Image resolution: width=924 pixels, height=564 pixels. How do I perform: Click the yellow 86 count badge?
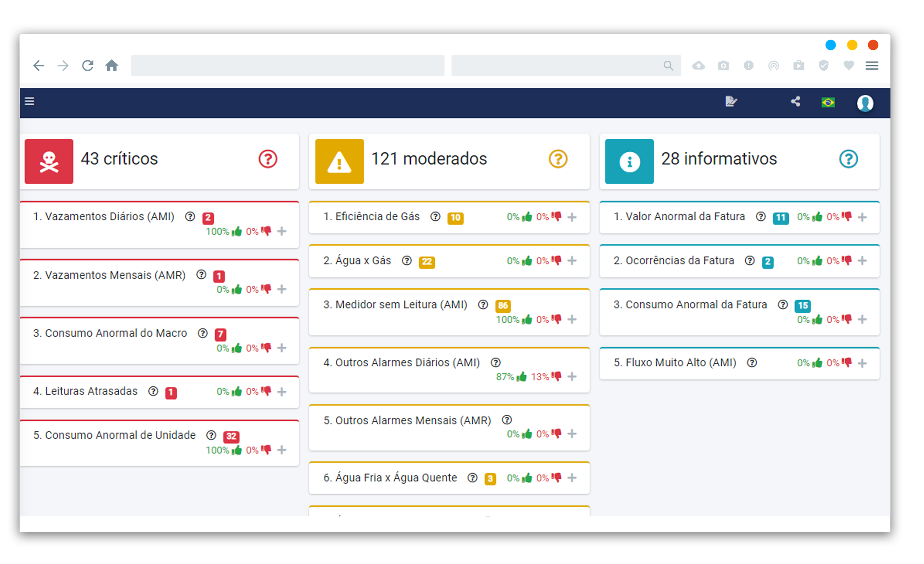tap(503, 306)
